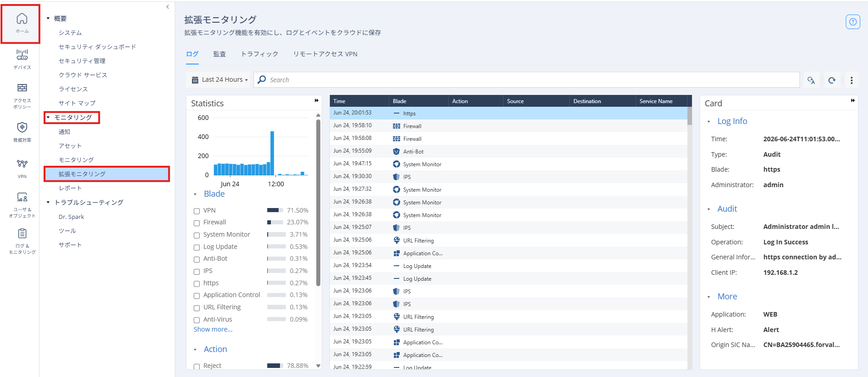Viewport: 868px width, 377px height.
Task: Collapse the left navigation chevron
Action: [x=167, y=7]
